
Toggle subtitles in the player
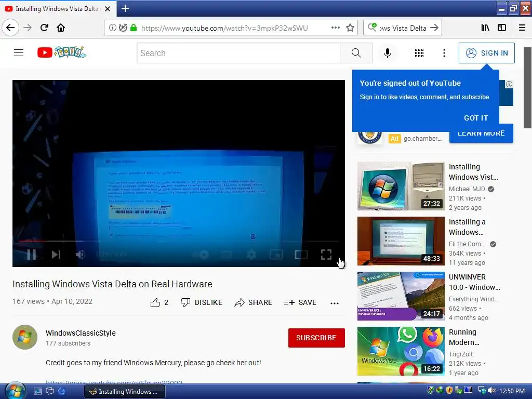[x=227, y=255]
